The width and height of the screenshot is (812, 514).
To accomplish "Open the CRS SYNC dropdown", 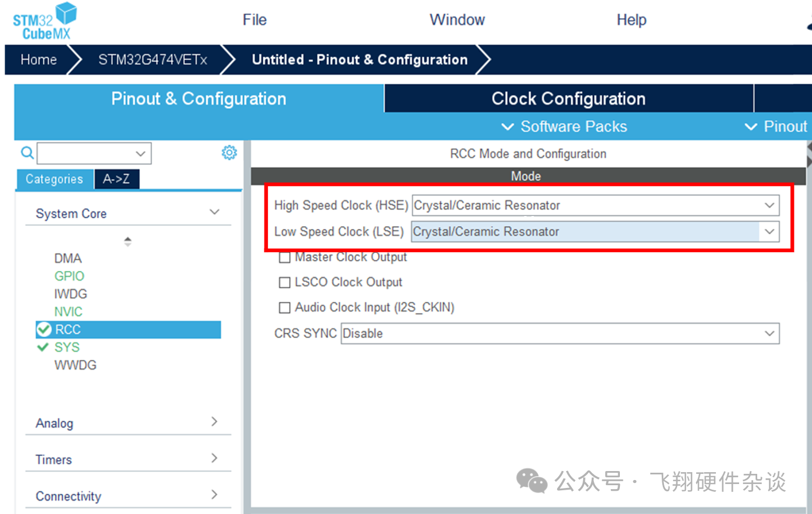I will coord(560,334).
